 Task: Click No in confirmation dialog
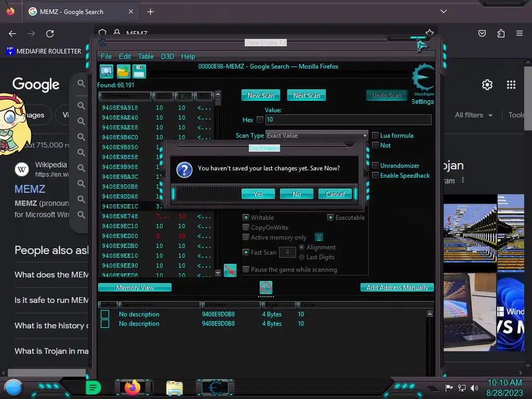pyautogui.click(x=296, y=194)
